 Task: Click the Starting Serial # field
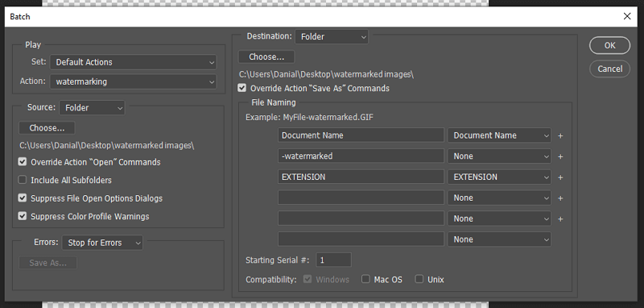333,260
